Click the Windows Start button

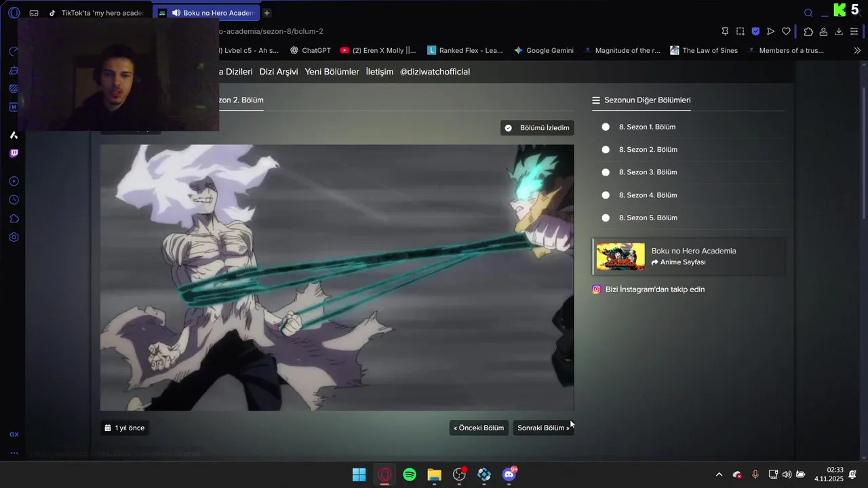[x=359, y=474]
